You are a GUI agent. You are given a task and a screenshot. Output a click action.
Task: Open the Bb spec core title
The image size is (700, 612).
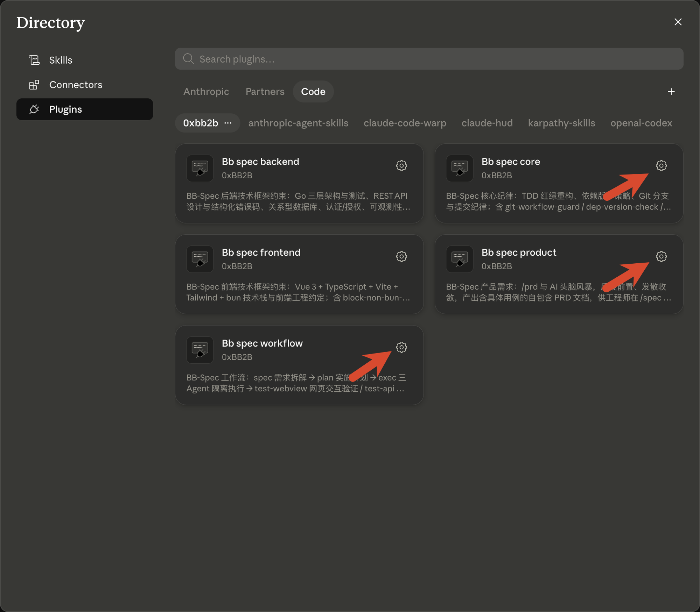pos(511,162)
